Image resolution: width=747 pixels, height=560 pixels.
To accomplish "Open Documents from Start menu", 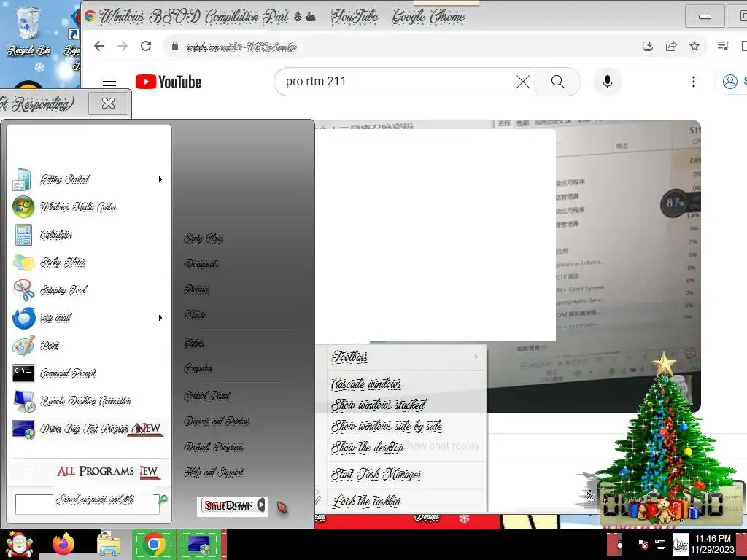I will click(201, 264).
